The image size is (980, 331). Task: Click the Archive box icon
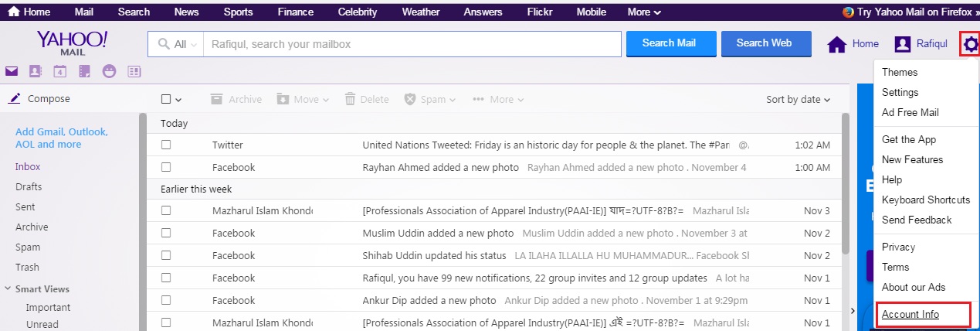216,99
